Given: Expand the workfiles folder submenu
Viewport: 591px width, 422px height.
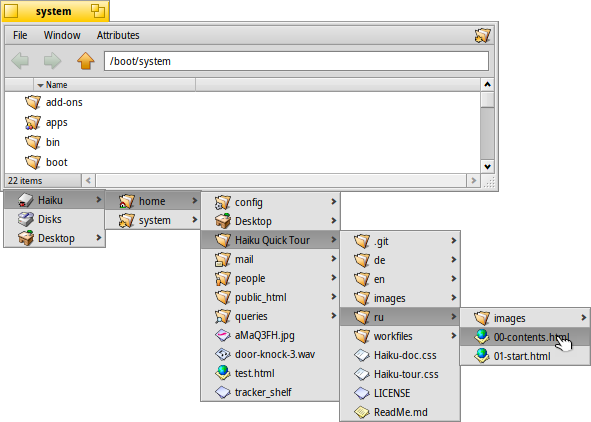Looking at the screenshot, I should (400, 336).
